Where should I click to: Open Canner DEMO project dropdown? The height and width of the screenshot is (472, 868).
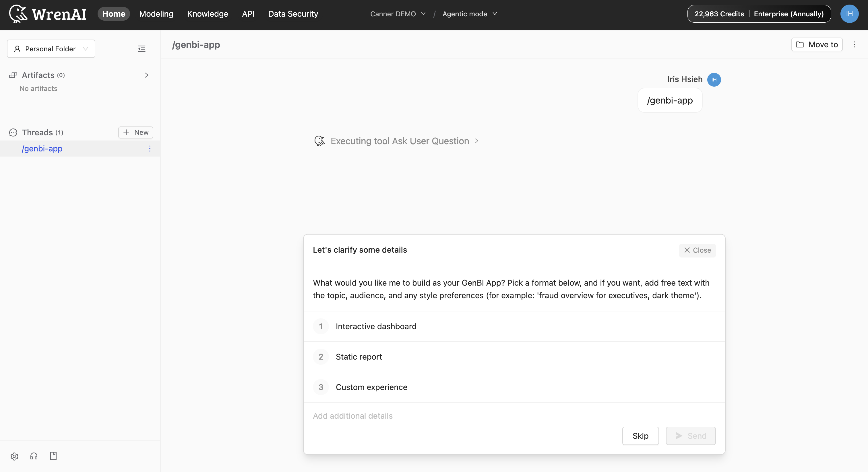(x=398, y=14)
